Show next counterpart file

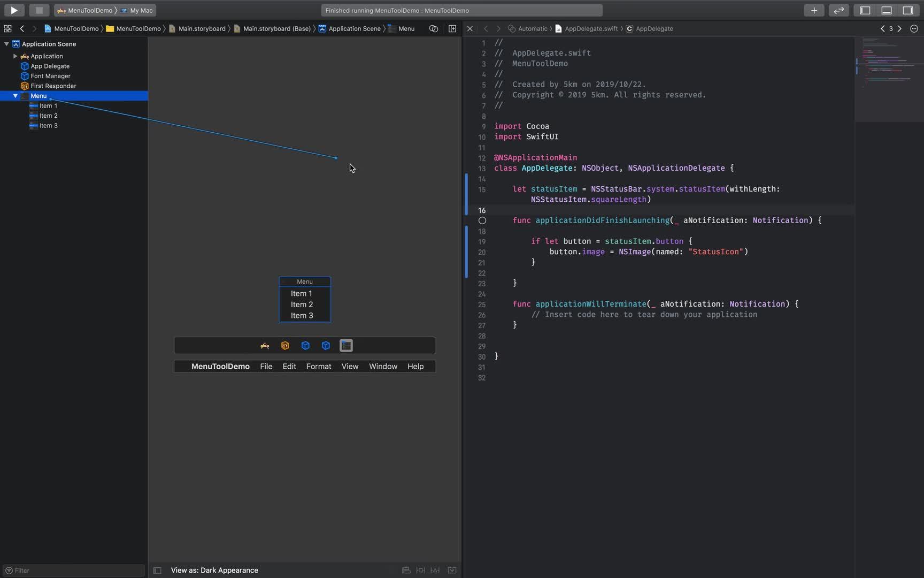(899, 28)
